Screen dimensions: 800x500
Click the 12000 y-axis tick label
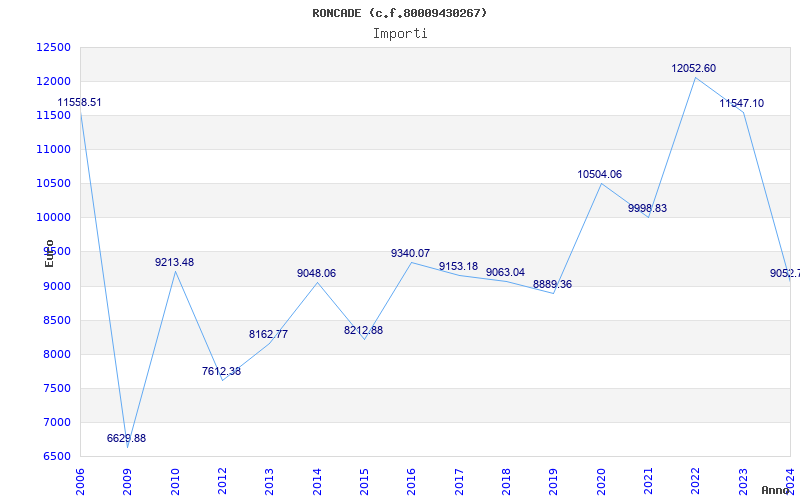tap(54, 82)
